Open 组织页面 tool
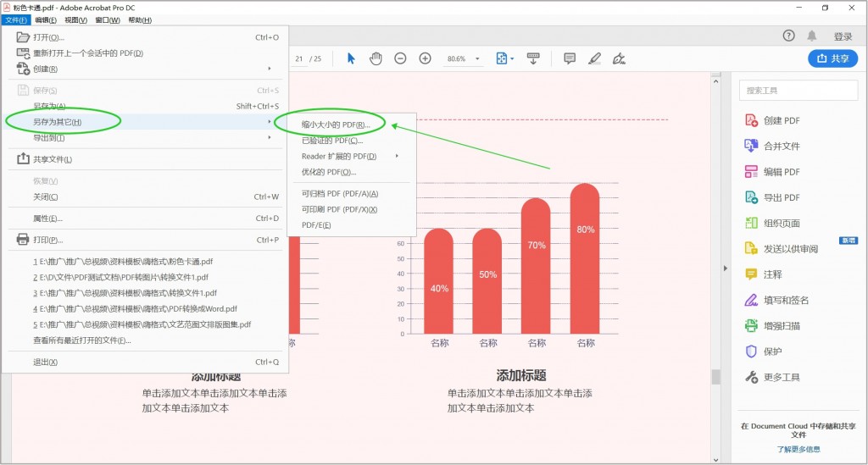The height and width of the screenshot is (465, 868). point(772,224)
